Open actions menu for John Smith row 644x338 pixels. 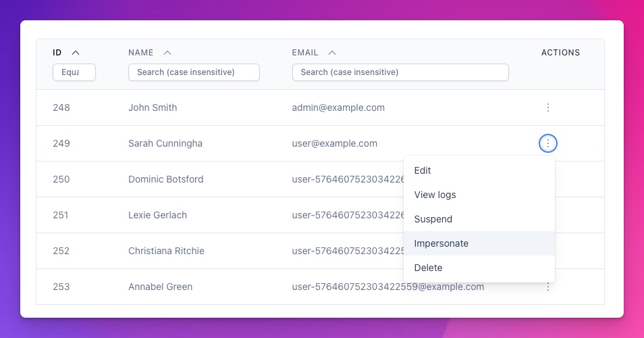point(548,107)
